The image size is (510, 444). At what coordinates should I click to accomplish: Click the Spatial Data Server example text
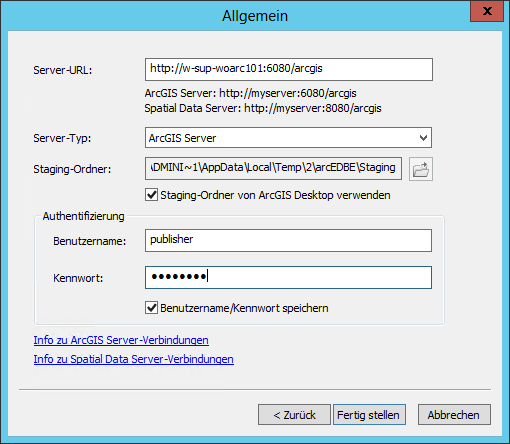click(x=263, y=108)
